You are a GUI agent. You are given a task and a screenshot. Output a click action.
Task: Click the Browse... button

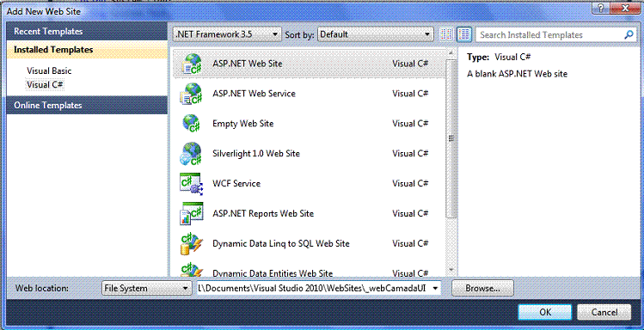tap(482, 288)
